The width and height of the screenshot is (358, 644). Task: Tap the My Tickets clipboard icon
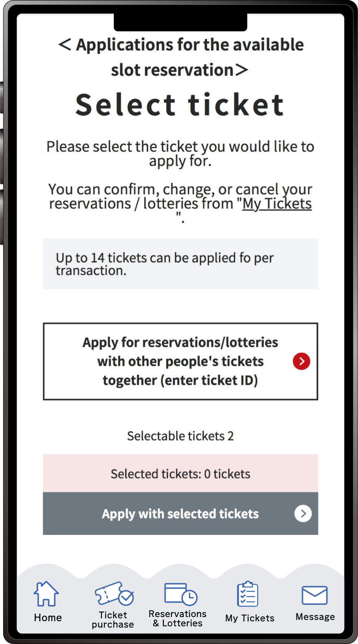click(247, 594)
